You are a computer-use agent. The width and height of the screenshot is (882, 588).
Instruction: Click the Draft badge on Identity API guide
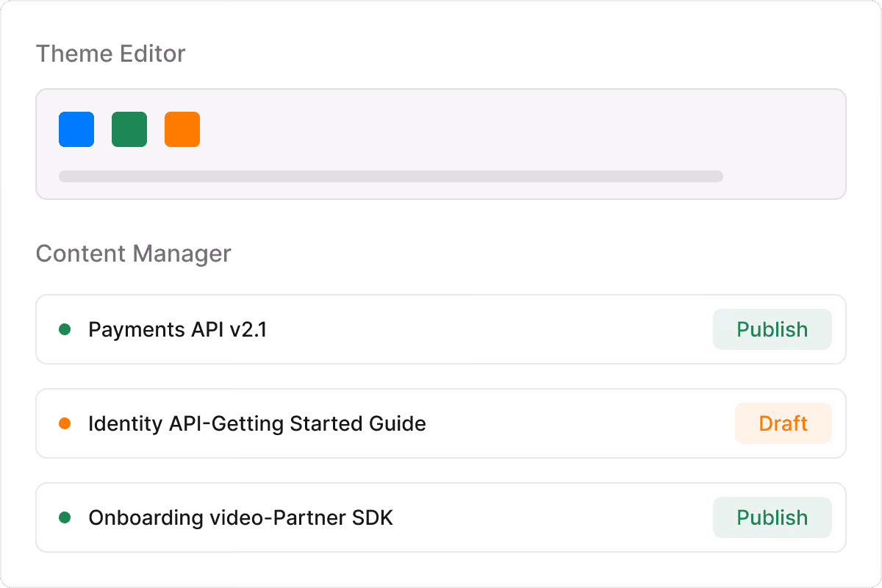pos(784,423)
